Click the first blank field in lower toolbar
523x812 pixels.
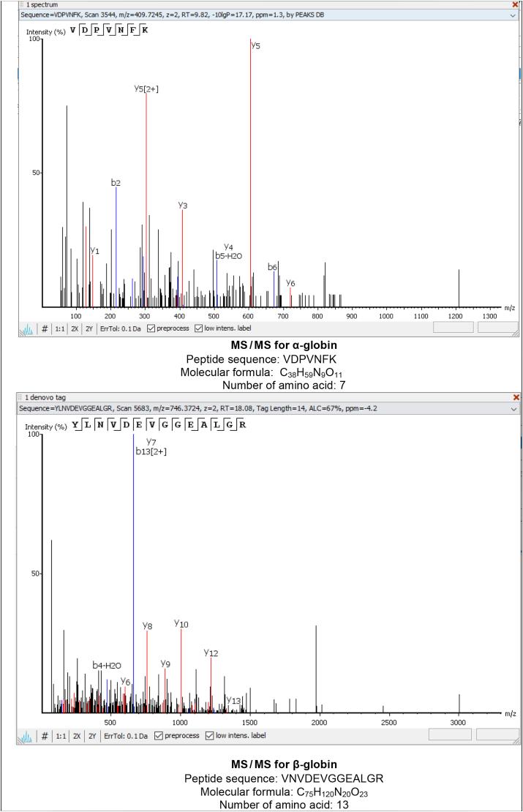[450, 734]
